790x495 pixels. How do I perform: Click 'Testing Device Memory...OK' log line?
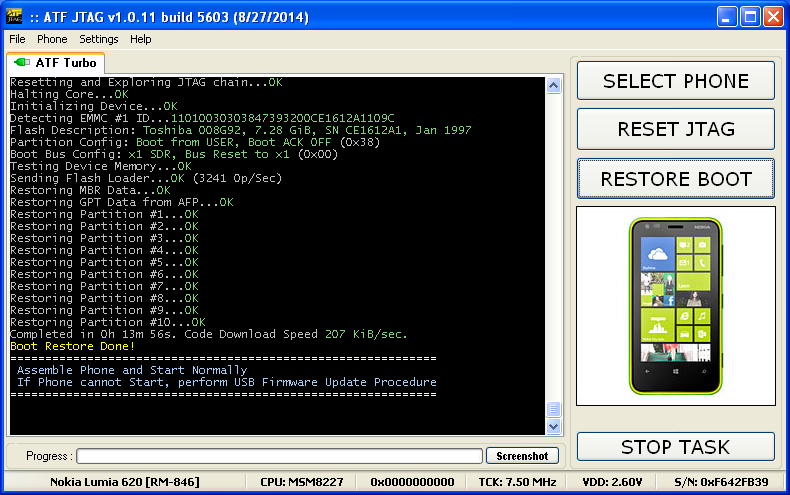pos(101,166)
